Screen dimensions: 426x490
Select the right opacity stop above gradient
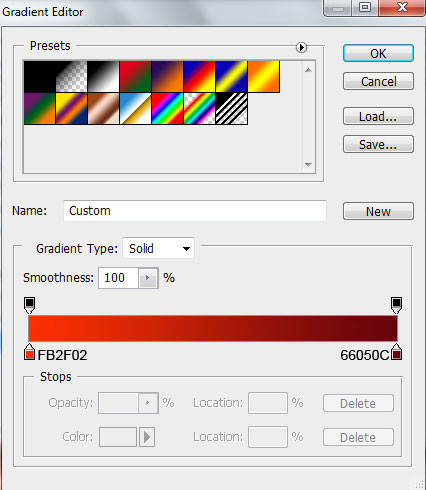(x=396, y=305)
